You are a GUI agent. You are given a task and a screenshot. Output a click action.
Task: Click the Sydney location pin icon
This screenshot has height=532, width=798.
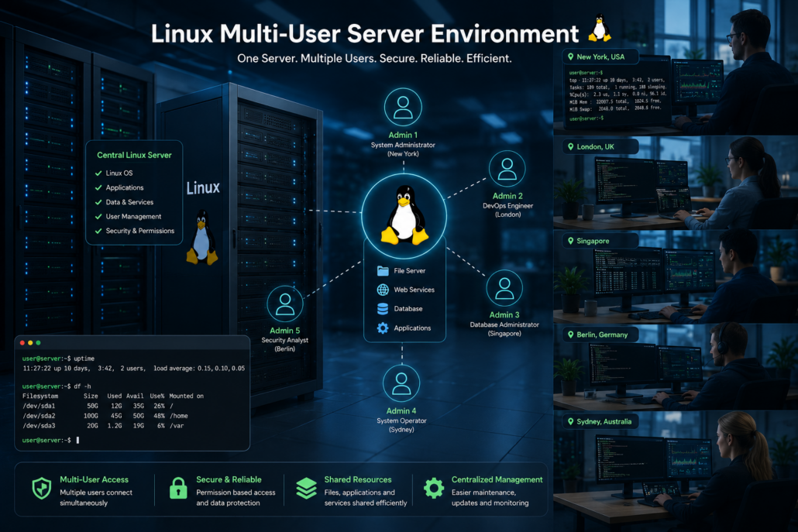[570, 421]
